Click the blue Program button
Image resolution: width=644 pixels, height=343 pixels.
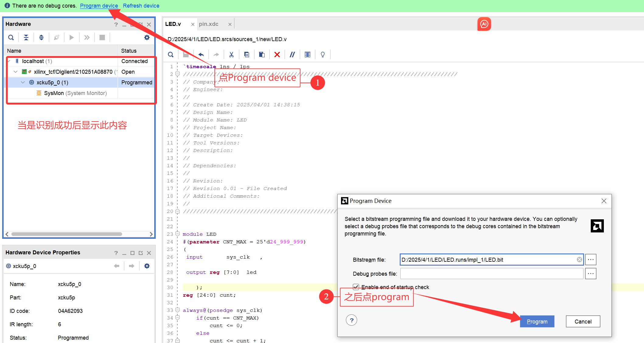click(537, 321)
